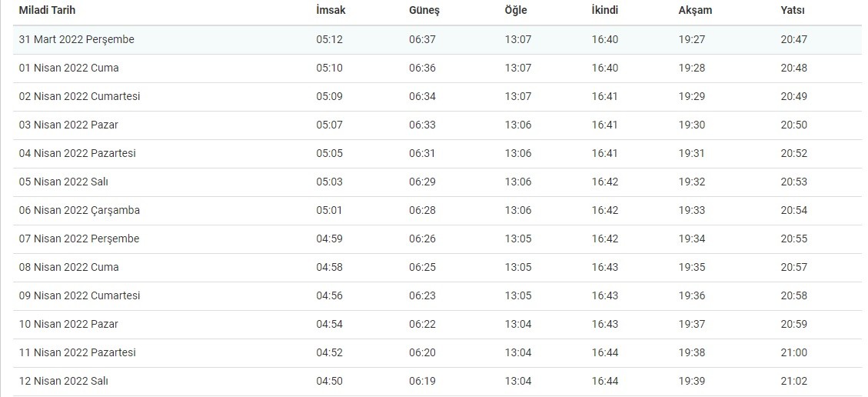The height and width of the screenshot is (397, 868).
Task: Click the 10 Nisan 2022 Pazar date
Action: point(68,324)
